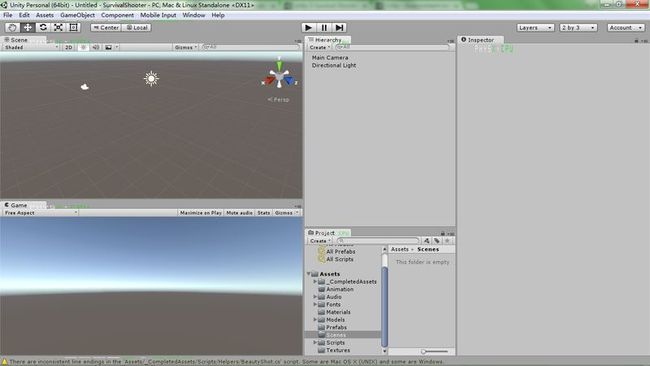
Task: Open the Assets menu
Action: pos(45,15)
